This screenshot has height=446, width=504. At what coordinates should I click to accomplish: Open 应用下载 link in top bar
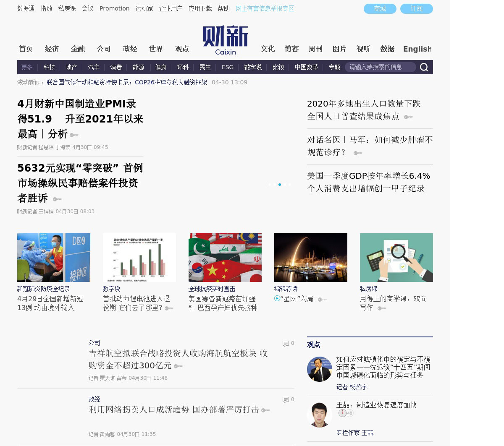pyautogui.click(x=200, y=8)
